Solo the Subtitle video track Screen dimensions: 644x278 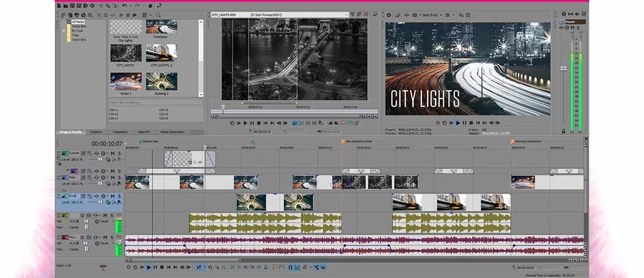coord(119,153)
